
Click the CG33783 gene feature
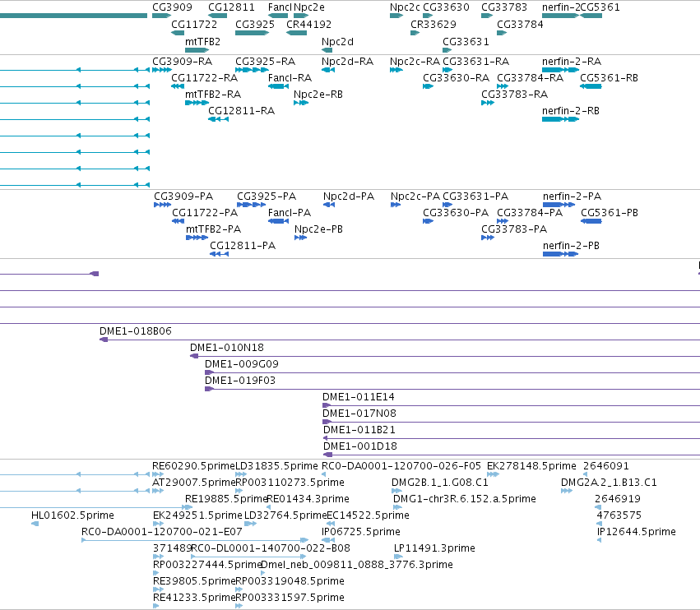coord(487,16)
